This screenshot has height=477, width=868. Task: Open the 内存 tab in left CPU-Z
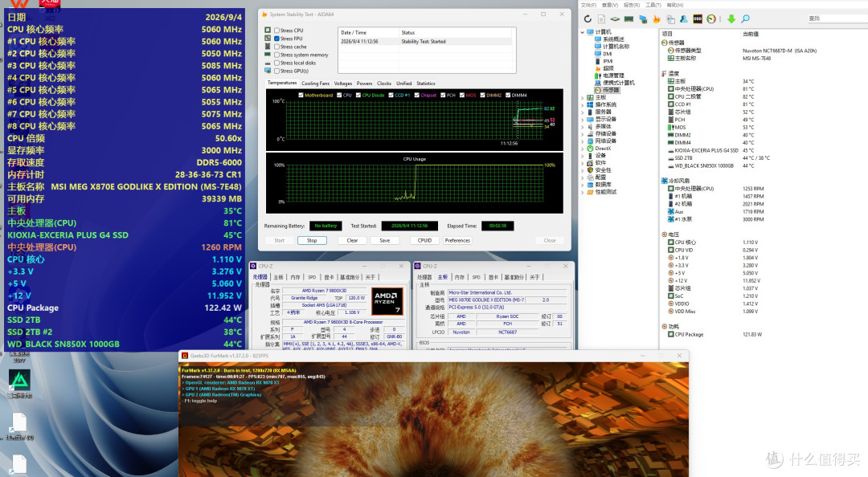(295, 277)
